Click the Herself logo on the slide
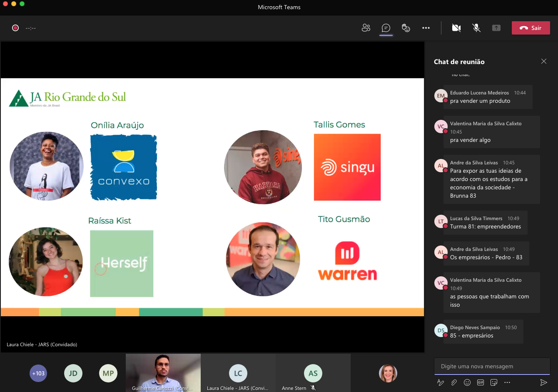Image resolution: width=558 pixels, height=392 pixels. (x=122, y=263)
